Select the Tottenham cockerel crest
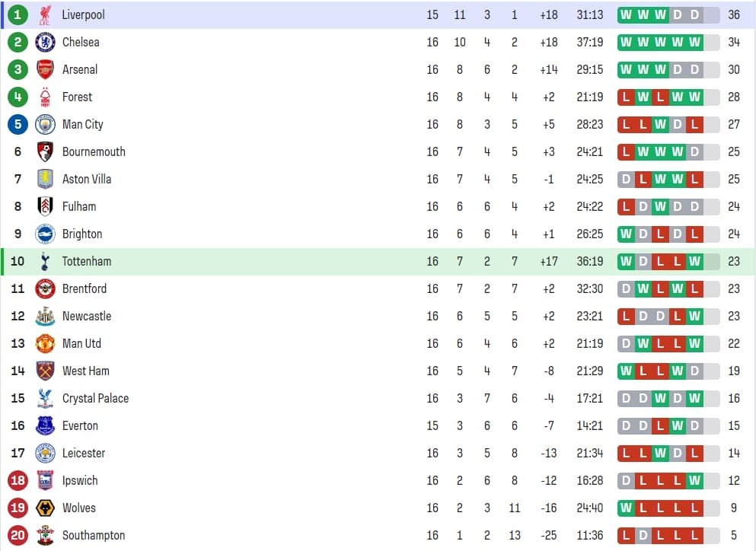Screen dimensions: 756x551 coord(45,261)
